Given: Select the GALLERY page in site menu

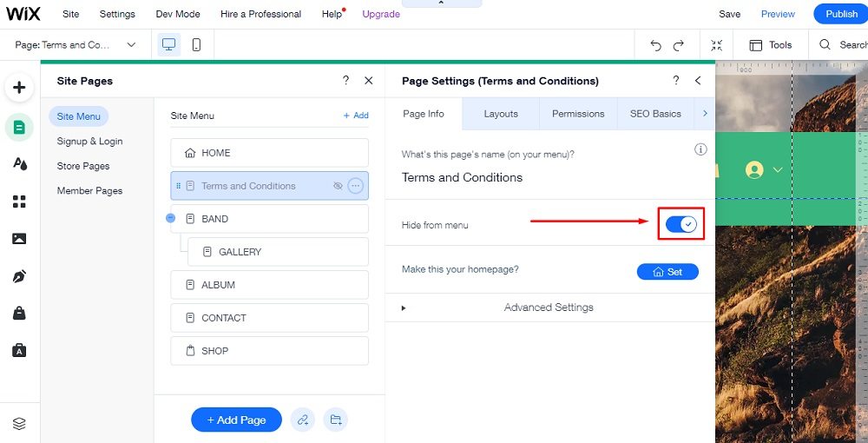Looking at the screenshot, I should point(240,252).
